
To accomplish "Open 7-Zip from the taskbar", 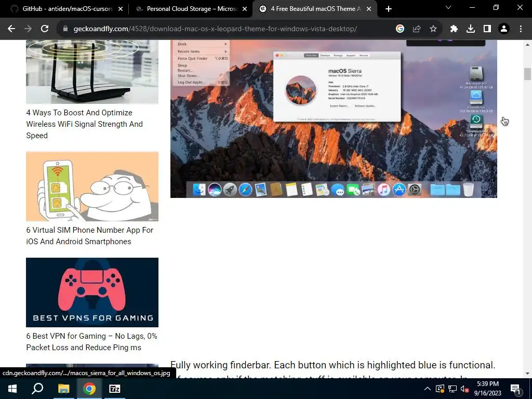I will [115, 389].
